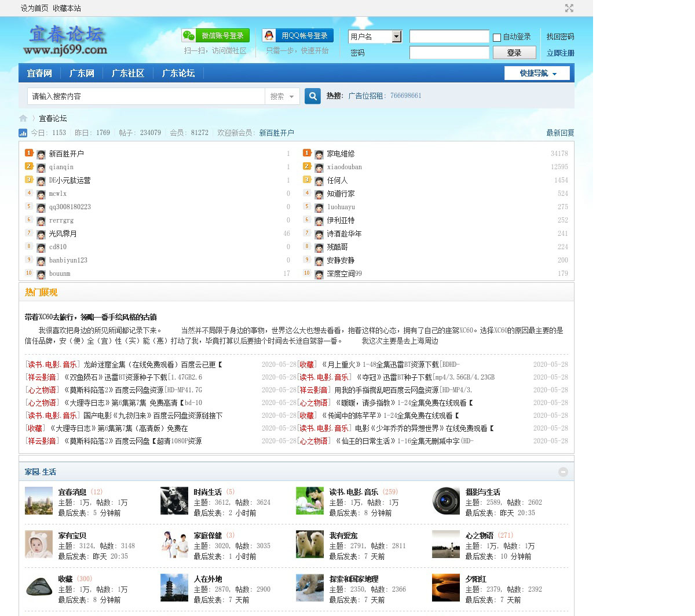Click the avatar next to qianqin
695x616 pixels.
click(x=41, y=168)
